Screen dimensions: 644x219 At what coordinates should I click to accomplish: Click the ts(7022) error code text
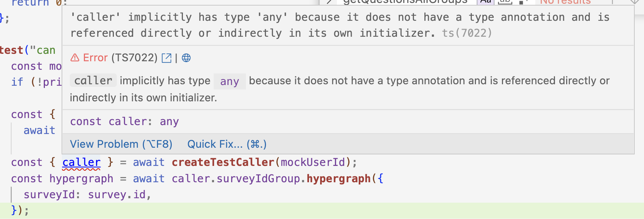(x=467, y=33)
